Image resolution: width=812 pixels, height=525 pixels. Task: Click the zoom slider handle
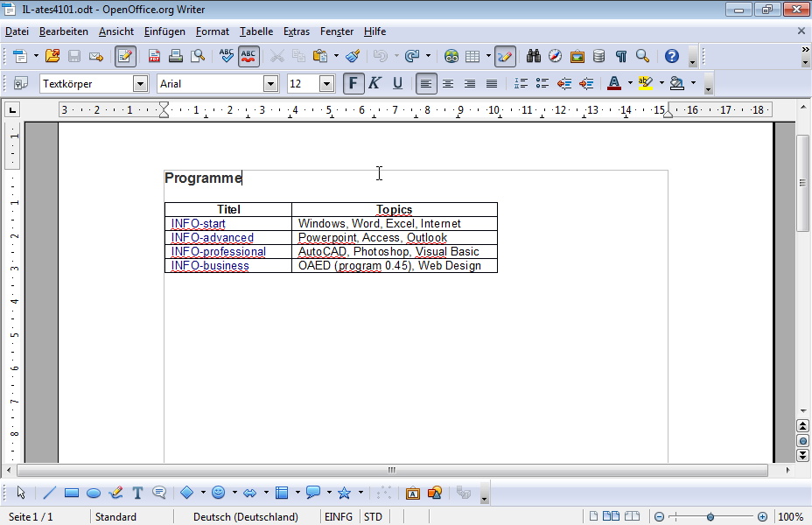click(x=710, y=517)
